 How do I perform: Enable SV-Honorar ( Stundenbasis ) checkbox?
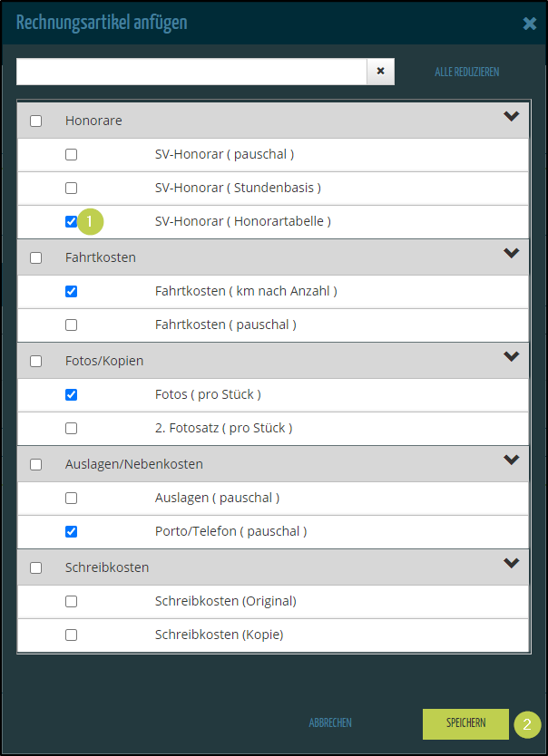[x=72, y=188]
